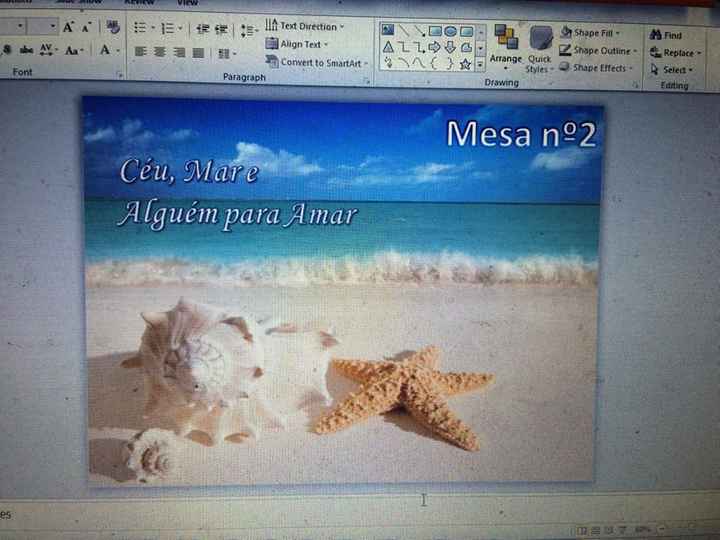The width and height of the screenshot is (720, 540).
Task: Select the text box shape in gallery
Action: 388,30
